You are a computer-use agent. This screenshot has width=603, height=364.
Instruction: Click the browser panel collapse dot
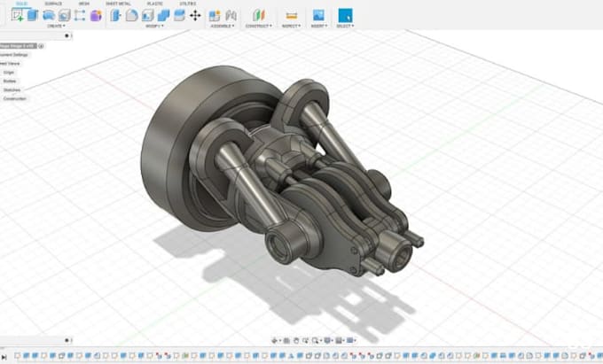pyautogui.click(x=67, y=35)
